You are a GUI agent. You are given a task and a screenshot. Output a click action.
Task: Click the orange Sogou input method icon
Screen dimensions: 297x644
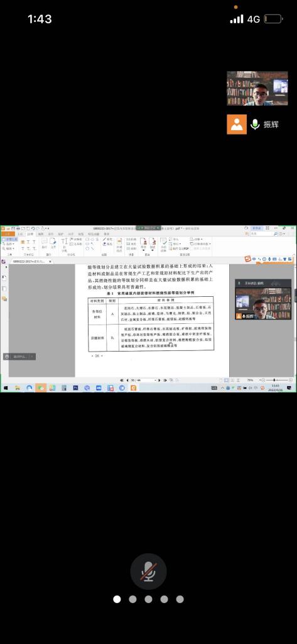(248, 258)
